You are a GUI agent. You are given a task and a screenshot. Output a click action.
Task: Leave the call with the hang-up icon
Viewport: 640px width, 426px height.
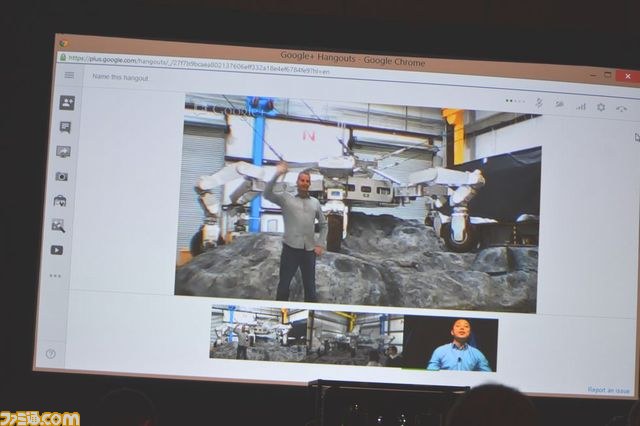[621, 109]
